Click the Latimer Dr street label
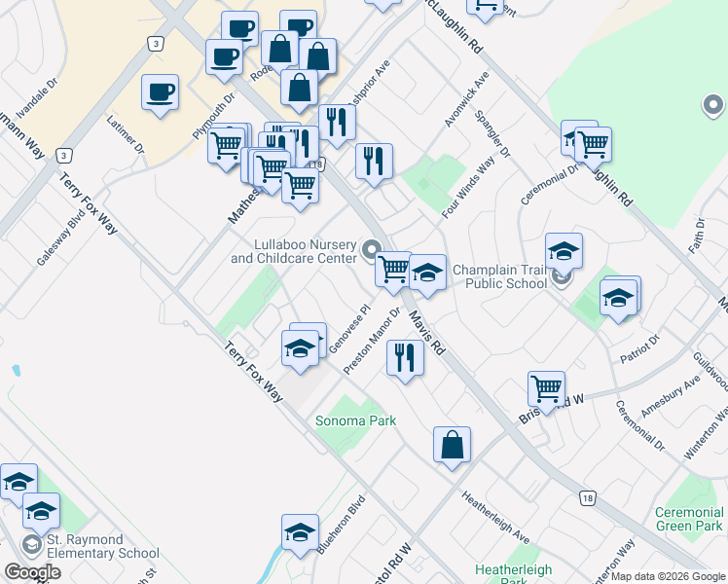Image resolution: width=728 pixels, height=584 pixels. click(126, 134)
